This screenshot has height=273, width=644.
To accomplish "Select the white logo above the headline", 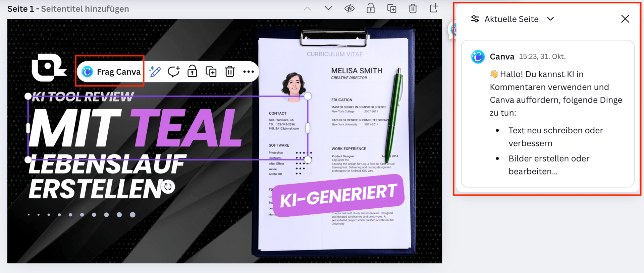I will coord(49,67).
